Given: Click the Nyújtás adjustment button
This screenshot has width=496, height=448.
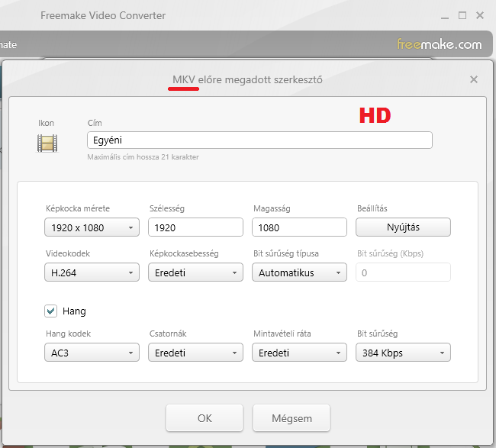Looking at the screenshot, I should (403, 227).
